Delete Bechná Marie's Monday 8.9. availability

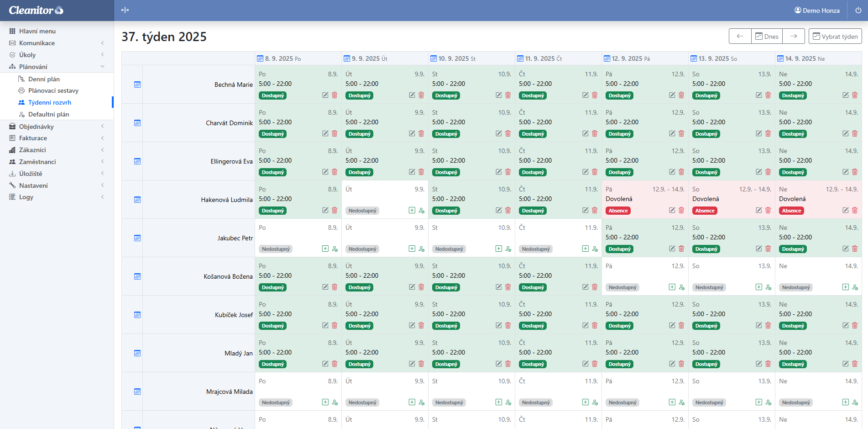pos(335,95)
